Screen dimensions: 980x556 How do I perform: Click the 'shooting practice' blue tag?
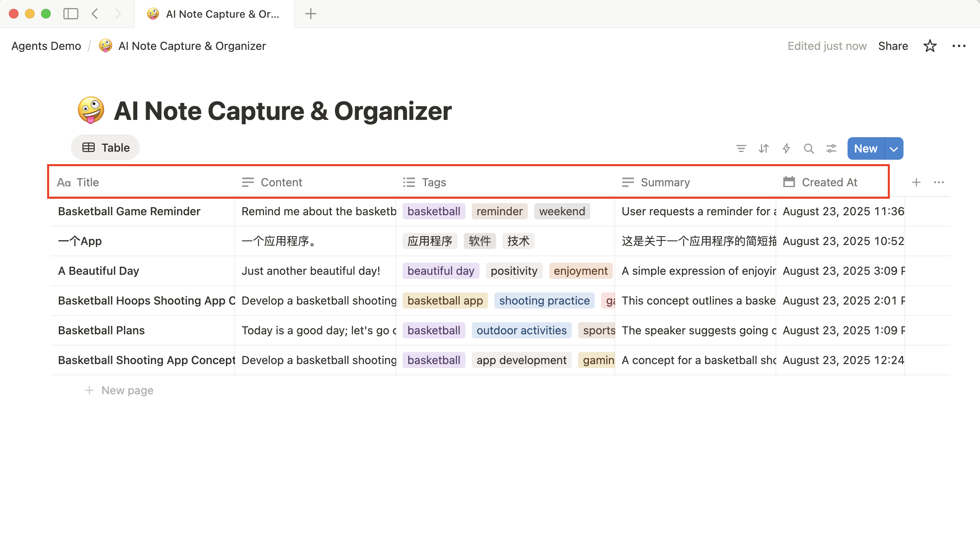tap(544, 301)
